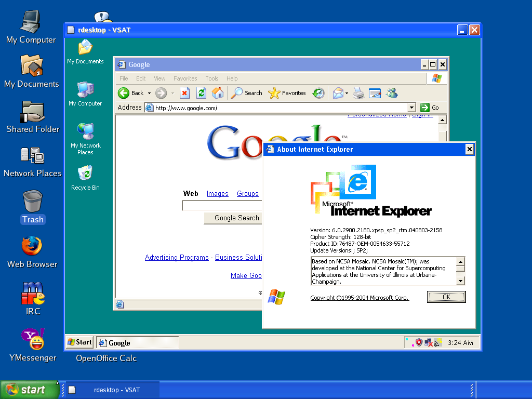Select the Firefox Web Browser desktop icon
Image resolution: width=532 pixels, height=399 pixels.
[32, 252]
